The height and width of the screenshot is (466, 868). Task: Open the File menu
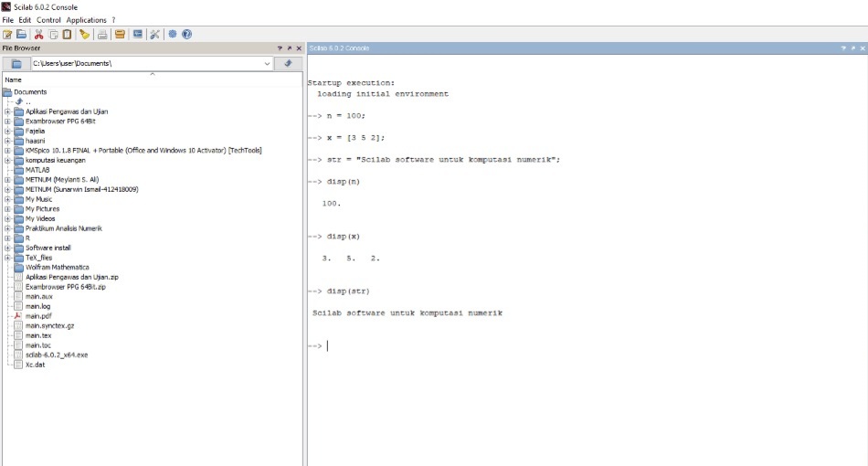pyautogui.click(x=7, y=20)
